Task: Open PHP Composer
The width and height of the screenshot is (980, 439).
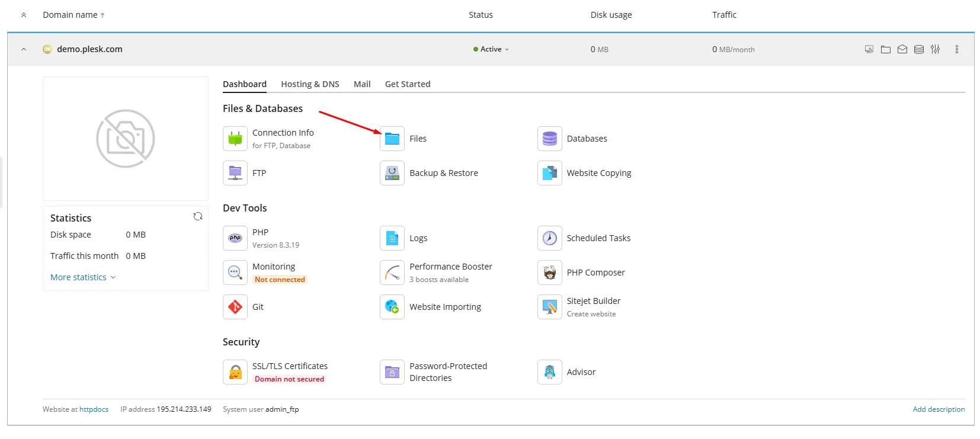Action: click(549, 273)
